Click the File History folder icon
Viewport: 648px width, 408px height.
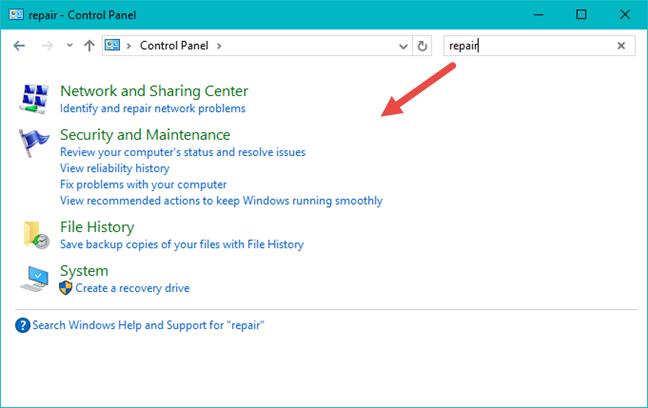(34, 235)
